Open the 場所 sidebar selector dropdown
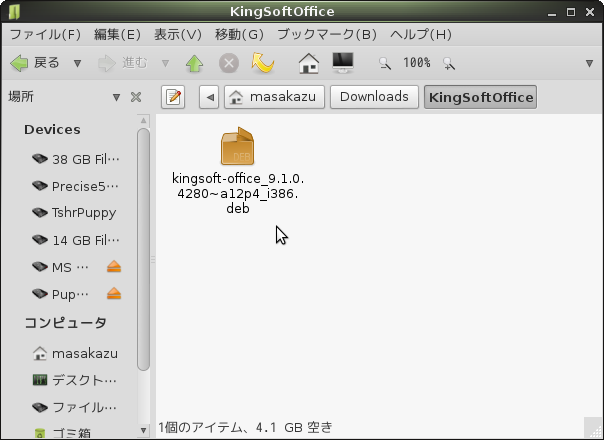The width and height of the screenshot is (604, 440). coord(116,97)
